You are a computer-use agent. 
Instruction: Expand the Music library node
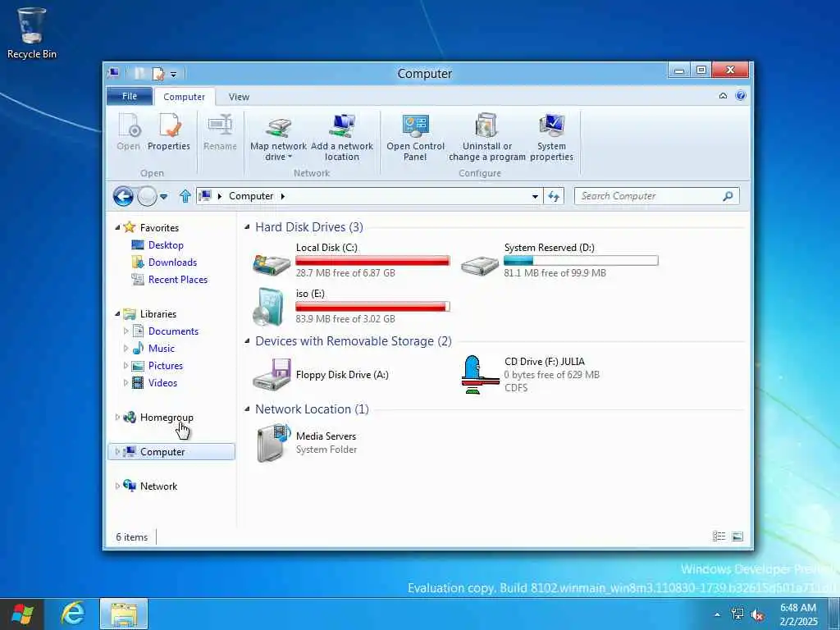tap(126, 348)
